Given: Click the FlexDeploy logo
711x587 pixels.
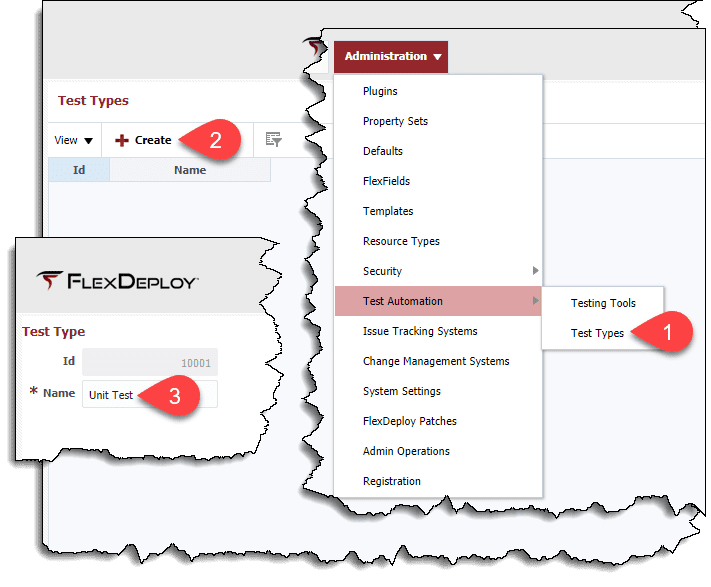Looking at the screenshot, I should click(x=117, y=281).
